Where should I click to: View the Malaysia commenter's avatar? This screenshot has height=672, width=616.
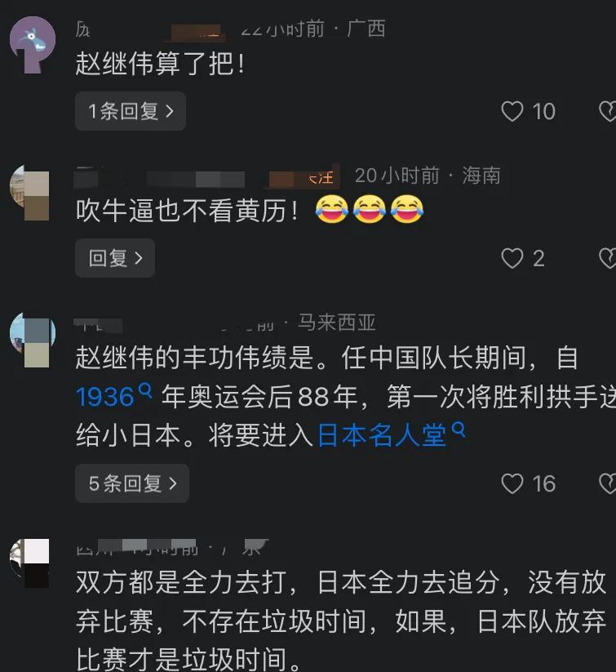coord(33,340)
